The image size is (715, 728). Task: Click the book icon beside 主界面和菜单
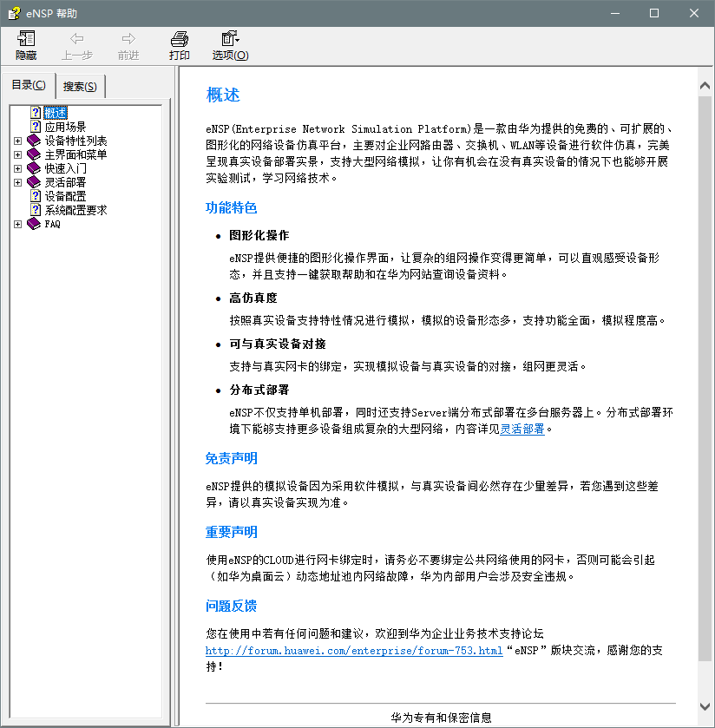pyautogui.click(x=34, y=154)
